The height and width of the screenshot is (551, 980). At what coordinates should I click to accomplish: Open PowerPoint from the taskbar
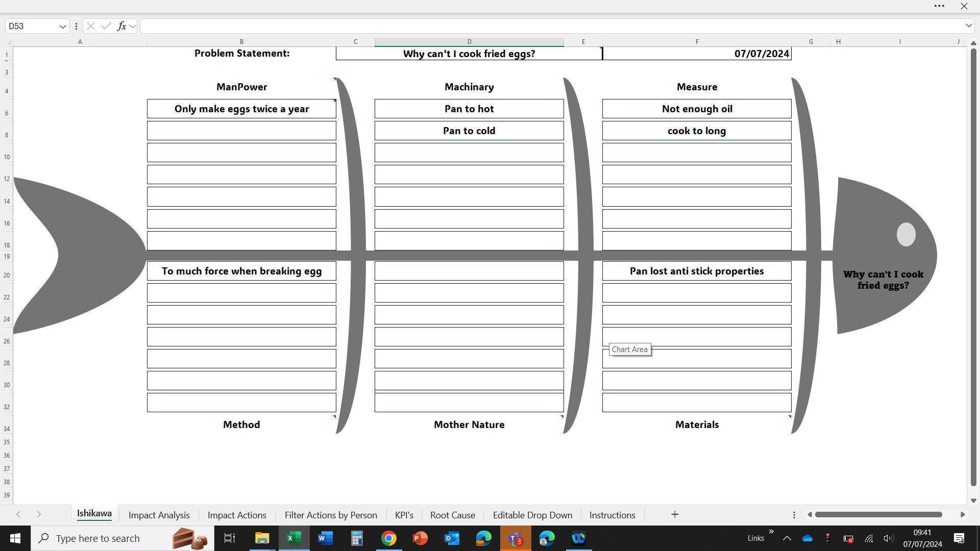coord(420,538)
